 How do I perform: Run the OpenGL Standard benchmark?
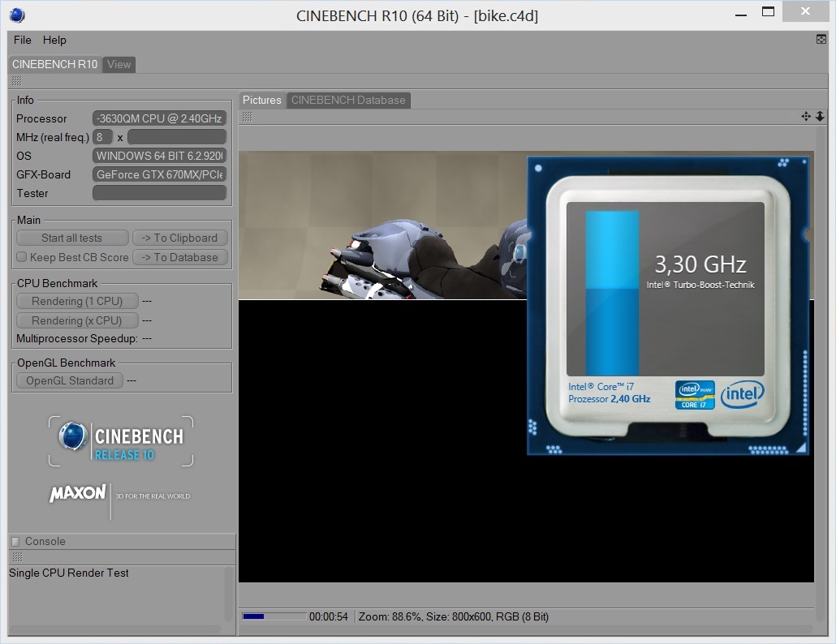click(70, 381)
